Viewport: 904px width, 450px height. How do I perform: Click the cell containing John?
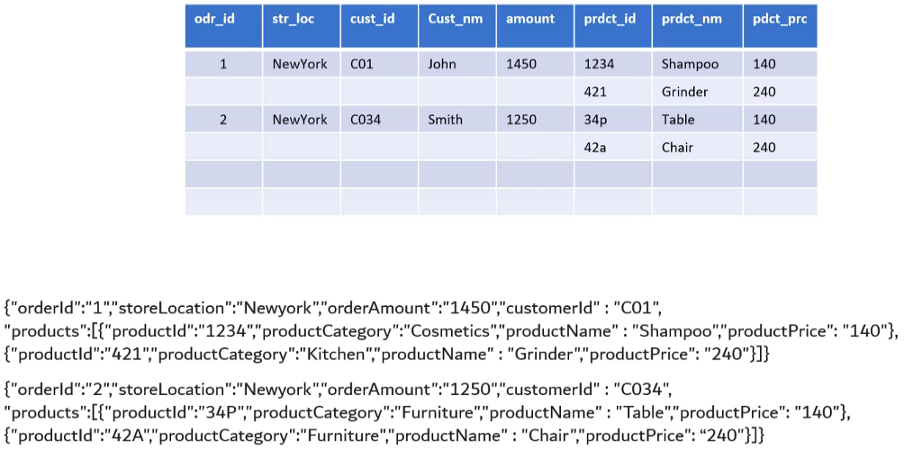tap(442, 64)
